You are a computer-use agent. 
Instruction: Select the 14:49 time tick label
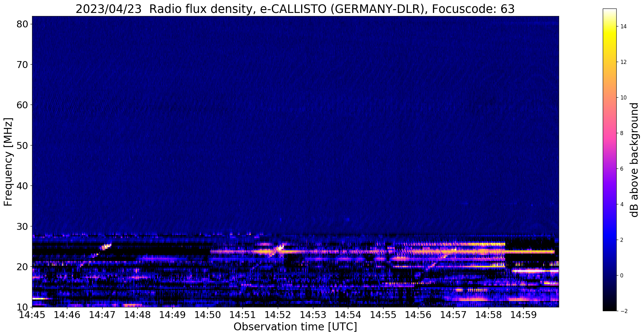[172, 315]
